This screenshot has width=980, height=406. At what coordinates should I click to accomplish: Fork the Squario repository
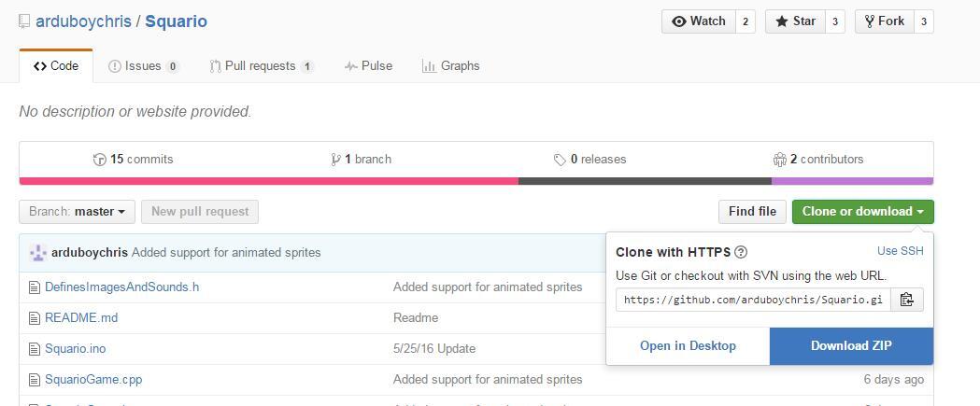click(885, 21)
